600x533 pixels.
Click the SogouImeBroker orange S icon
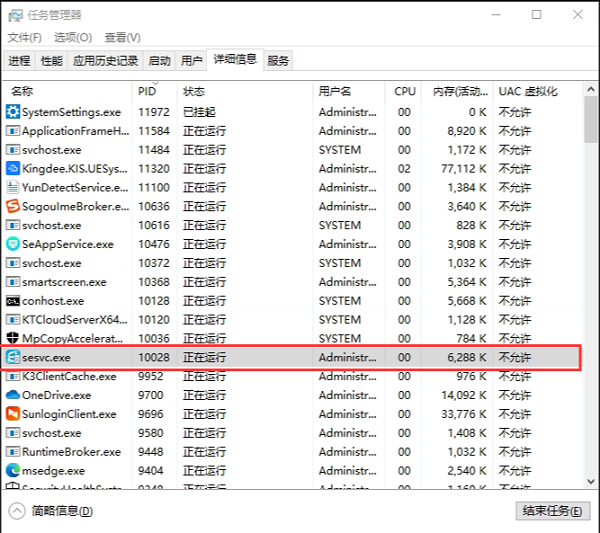coord(13,207)
